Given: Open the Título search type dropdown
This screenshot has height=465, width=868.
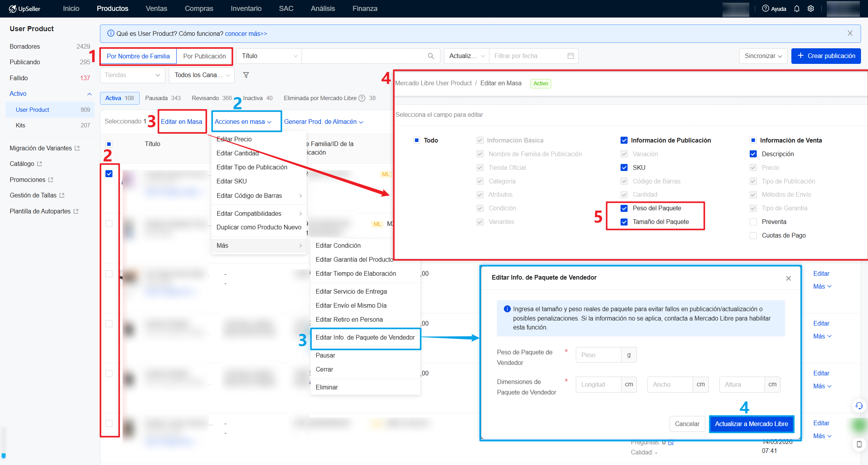Looking at the screenshot, I should tap(269, 56).
